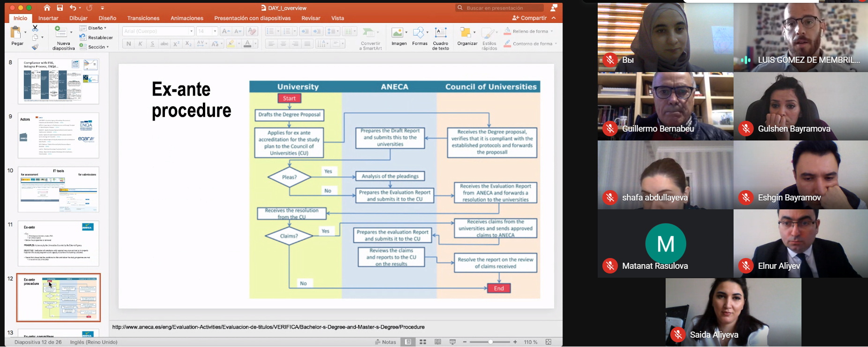Open the Organizar menu

click(467, 37)
